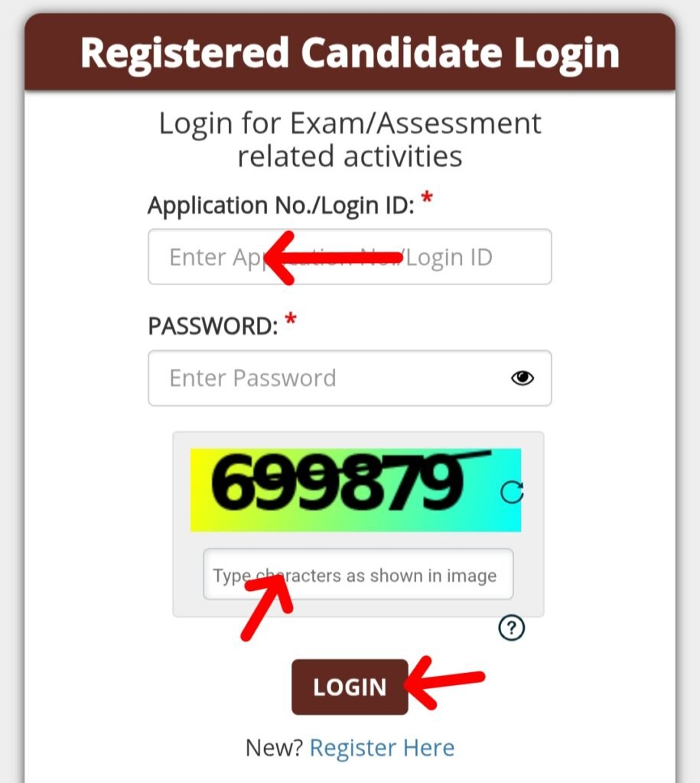Click the red asterisk beside PASSWORD label
The width and height of the screenshot is (700, 783).
coord(290,320)
